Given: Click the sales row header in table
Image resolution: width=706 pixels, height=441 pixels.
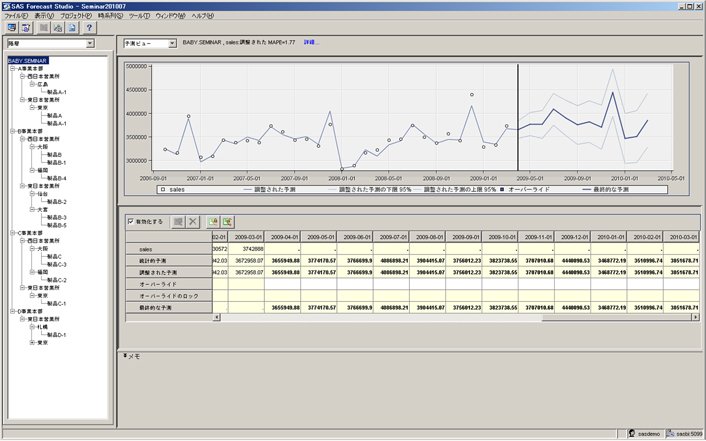Looking at the screenshot, I should coord(169,249).
